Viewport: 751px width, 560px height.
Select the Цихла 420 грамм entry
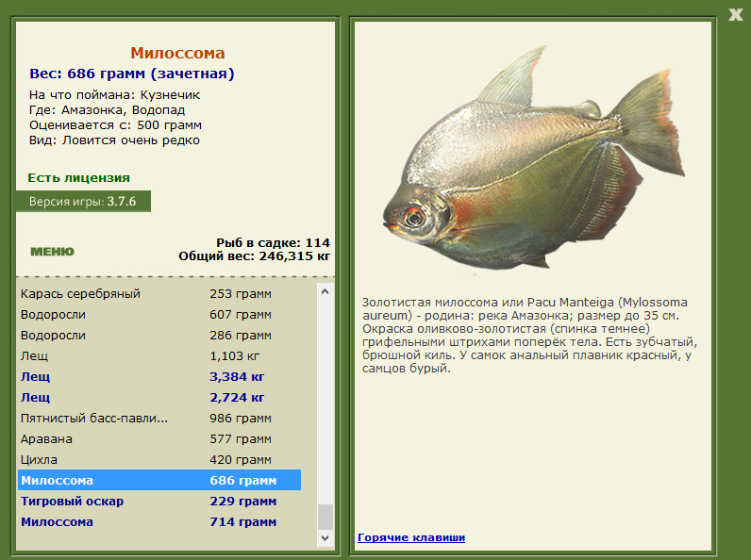[x=159, y=459]
